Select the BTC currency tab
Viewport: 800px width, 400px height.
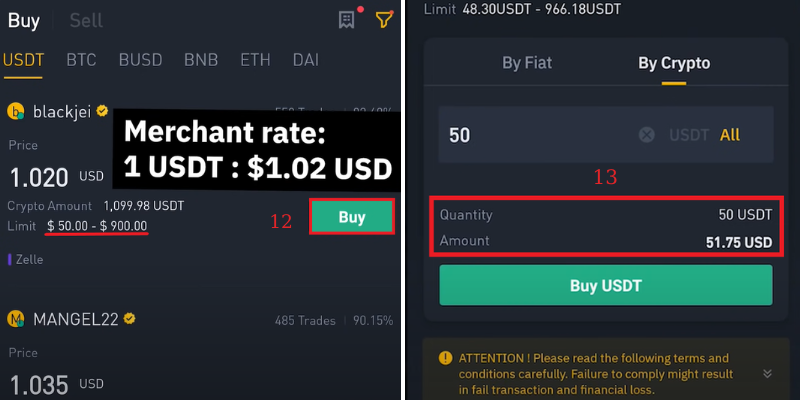[x=81, y=60]
